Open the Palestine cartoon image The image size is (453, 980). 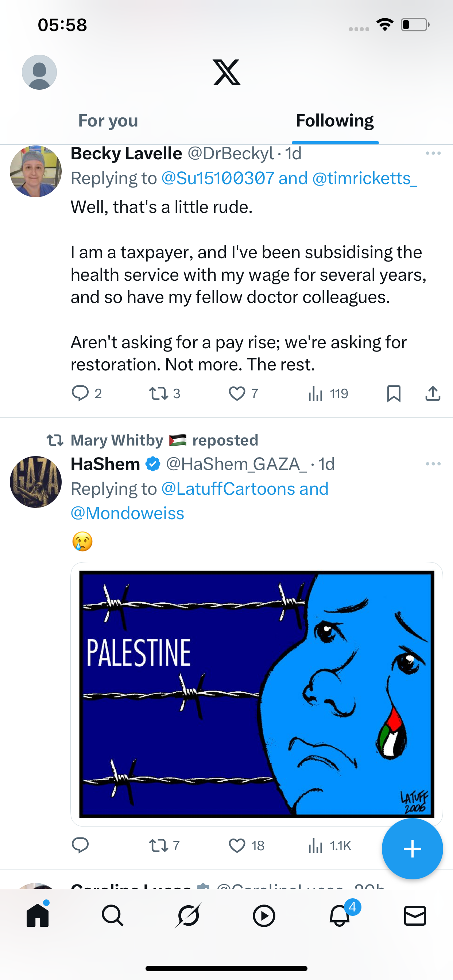click(256, 694)
